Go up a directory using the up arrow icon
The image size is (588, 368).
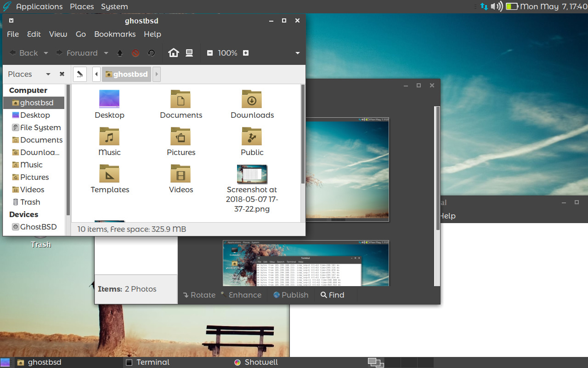click(x=119, y=53)
